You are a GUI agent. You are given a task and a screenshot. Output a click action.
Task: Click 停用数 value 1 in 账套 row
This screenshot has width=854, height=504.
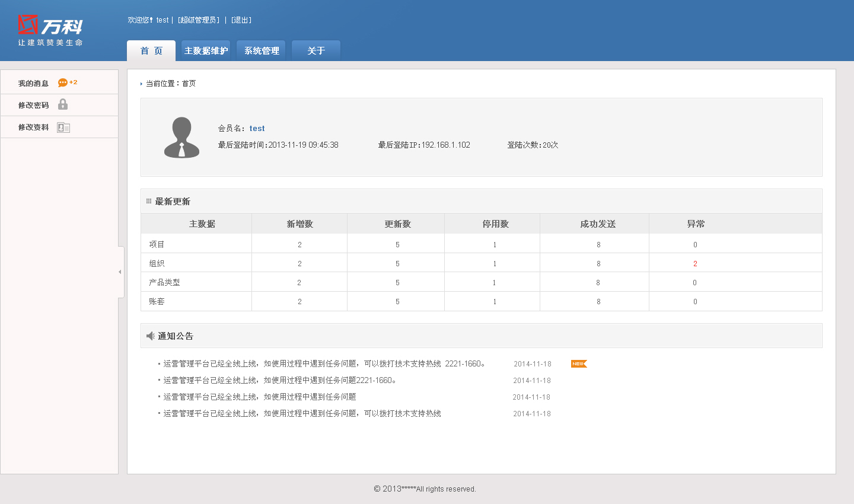coord(495,302)
